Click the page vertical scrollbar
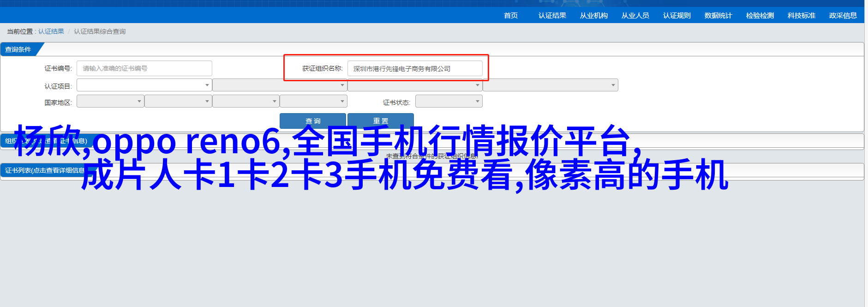The image size is (868, 307). click(x=866, y=153)
